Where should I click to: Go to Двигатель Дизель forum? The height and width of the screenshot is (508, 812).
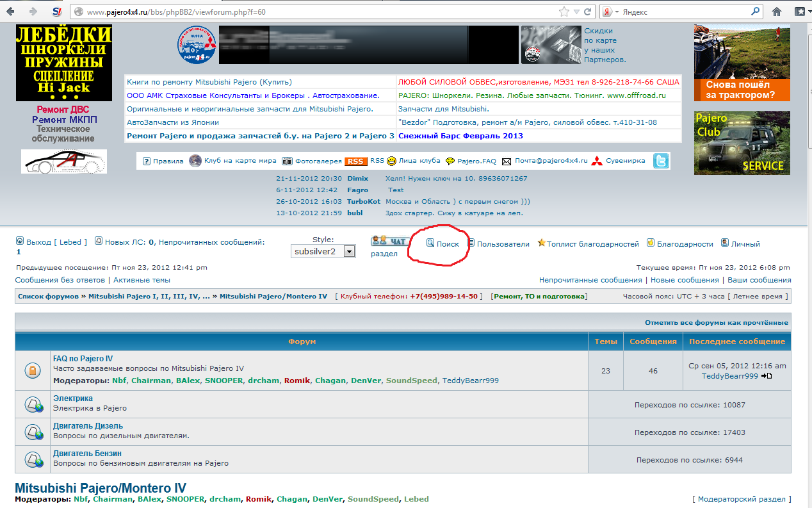(x=88, y=426)
